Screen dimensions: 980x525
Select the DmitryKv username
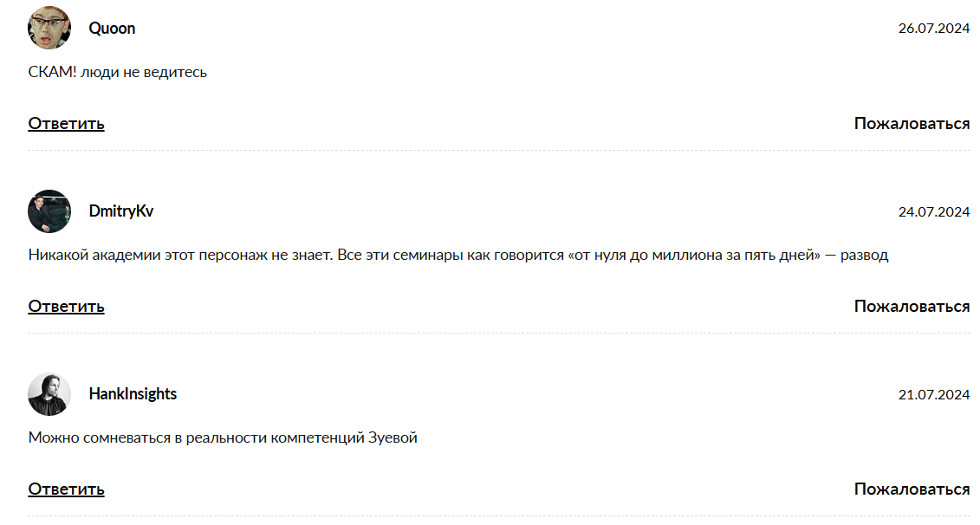pos(120,211)
